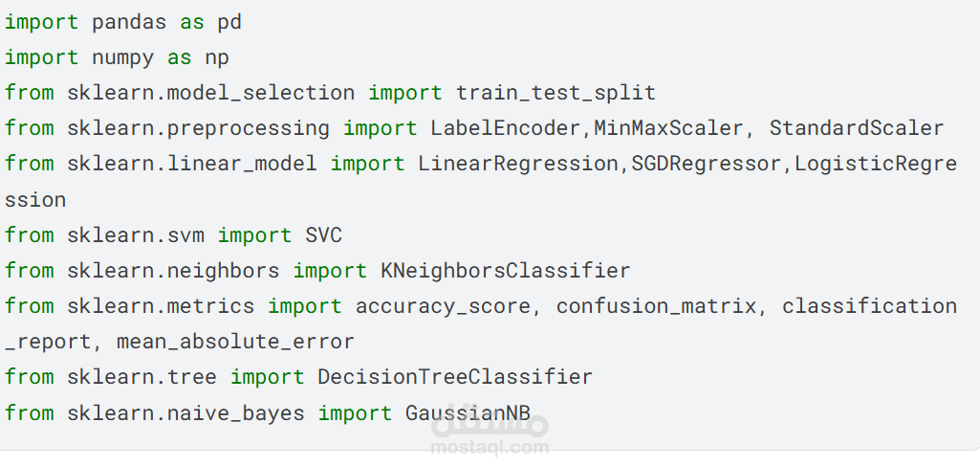
Task: Click KNeighborsClassifier in neighbors import
Action: pos(506,271)
